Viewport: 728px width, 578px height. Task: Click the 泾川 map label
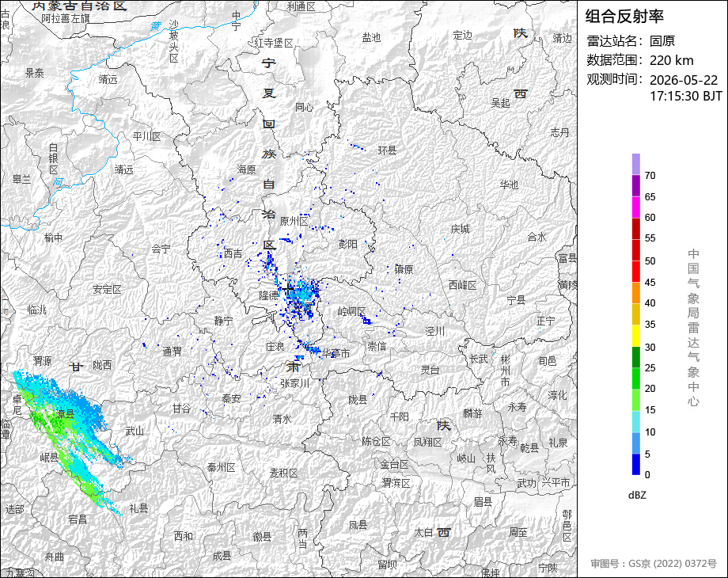[435, 331]
